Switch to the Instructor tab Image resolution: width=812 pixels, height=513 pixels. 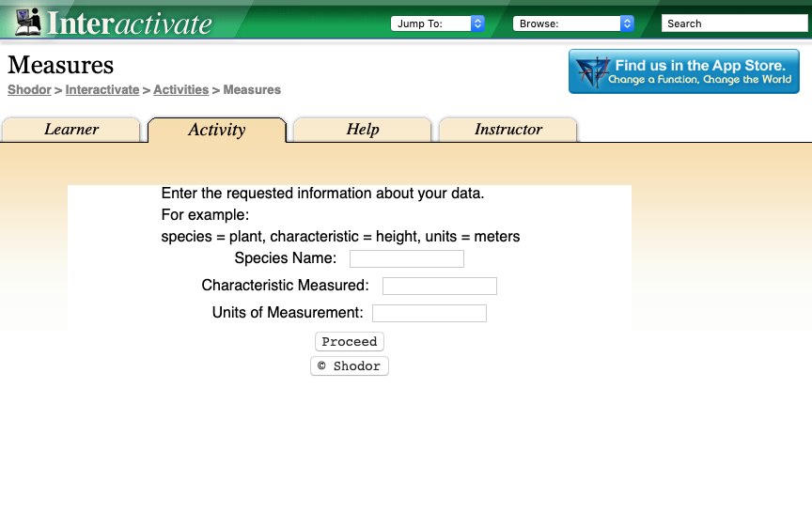[x=508, y=130]
